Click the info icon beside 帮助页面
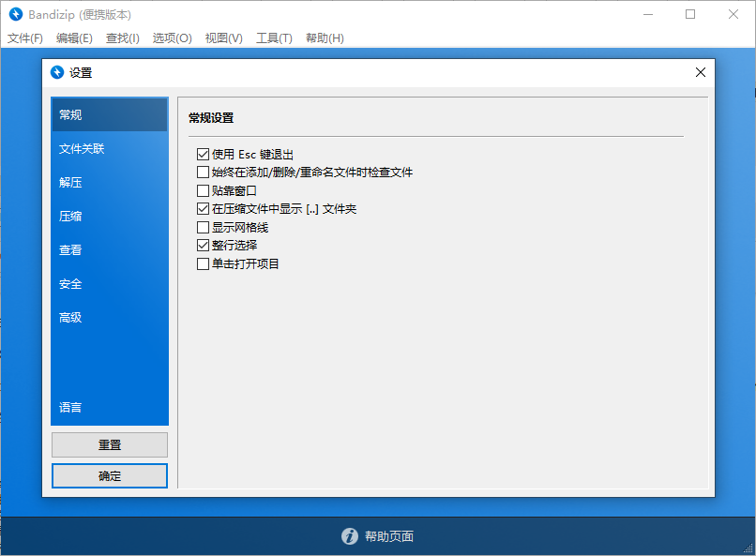The height and width of the screenshot is (556, 756). (x=350, y=535)
